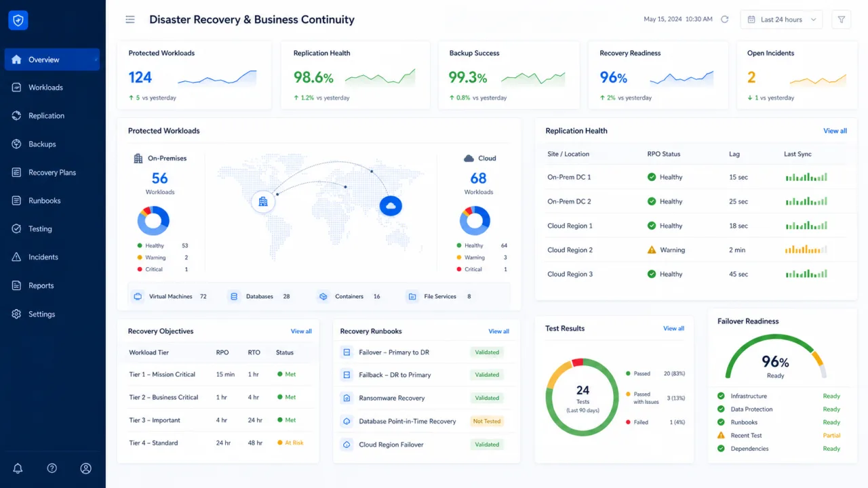Open the hamburger menu icon

tap(130, 20)
